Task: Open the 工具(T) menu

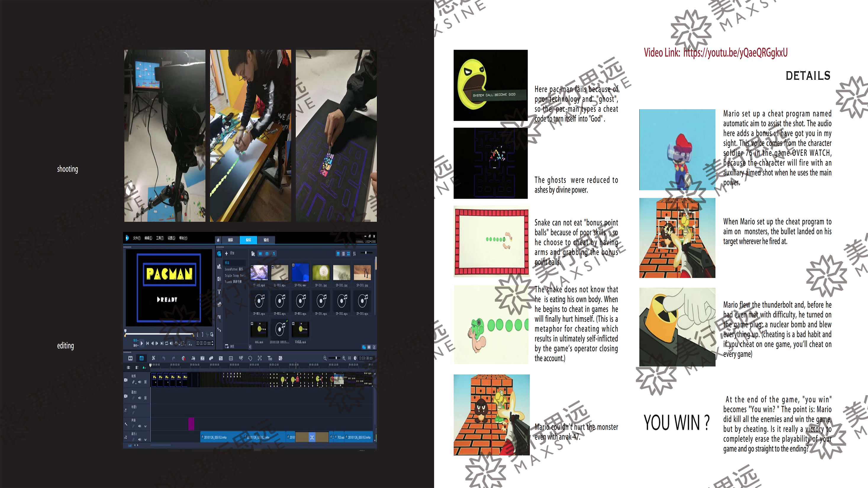Action: pyautogui.click(x=160, y=238)
